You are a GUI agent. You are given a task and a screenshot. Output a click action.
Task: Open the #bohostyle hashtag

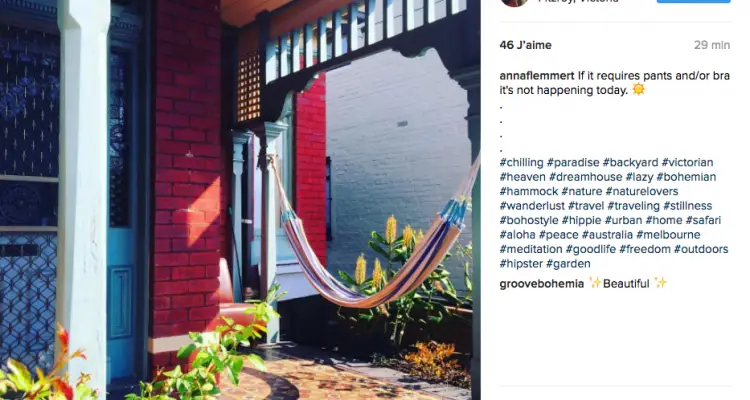point(529,221)
